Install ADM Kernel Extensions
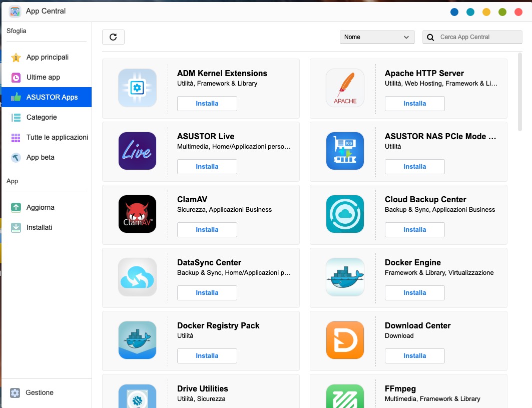 tap(207, 104)
